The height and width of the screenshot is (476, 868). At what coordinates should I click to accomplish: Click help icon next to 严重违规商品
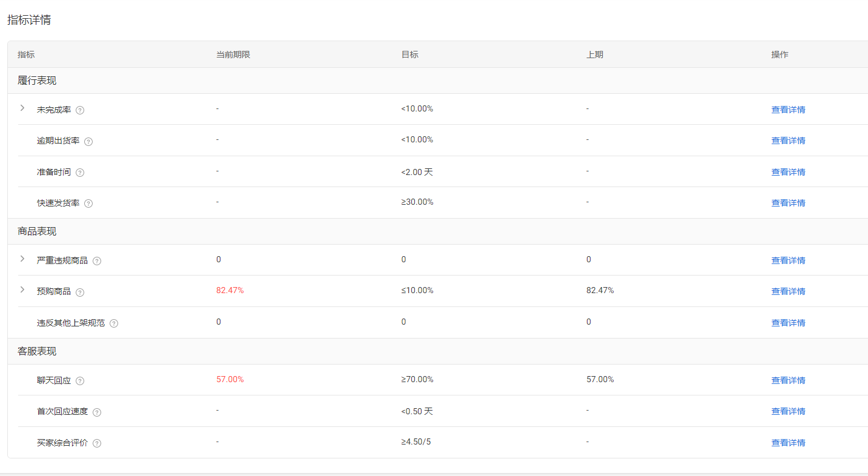coord(97,261)
